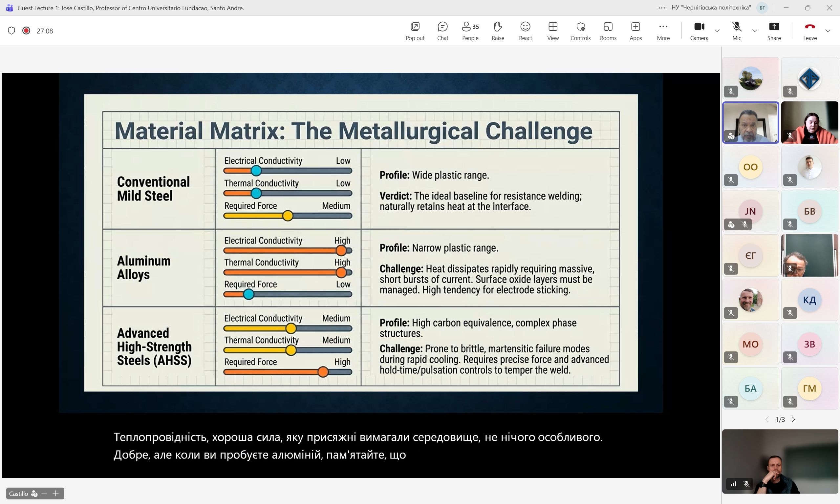Go to next participants page

tap(793, 419)
